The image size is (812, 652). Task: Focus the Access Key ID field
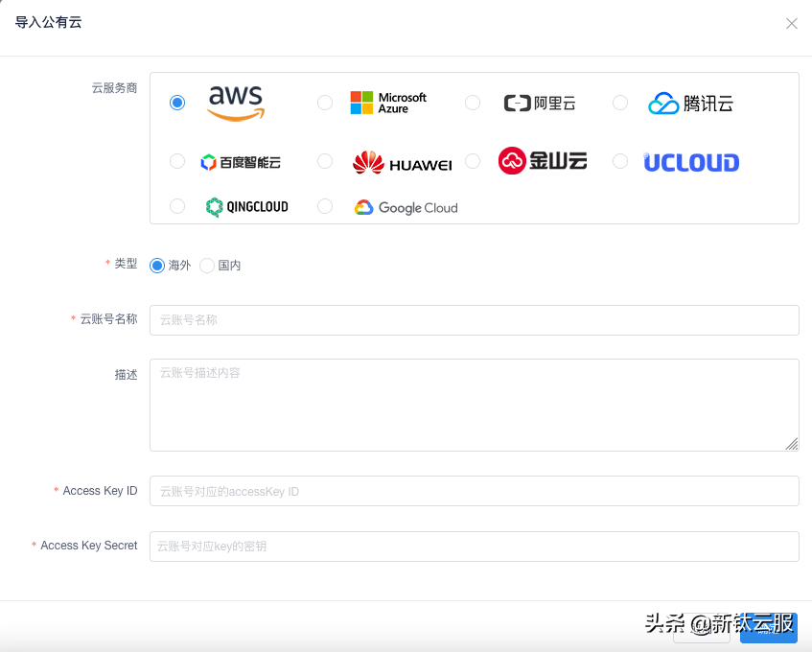(475, 491)
